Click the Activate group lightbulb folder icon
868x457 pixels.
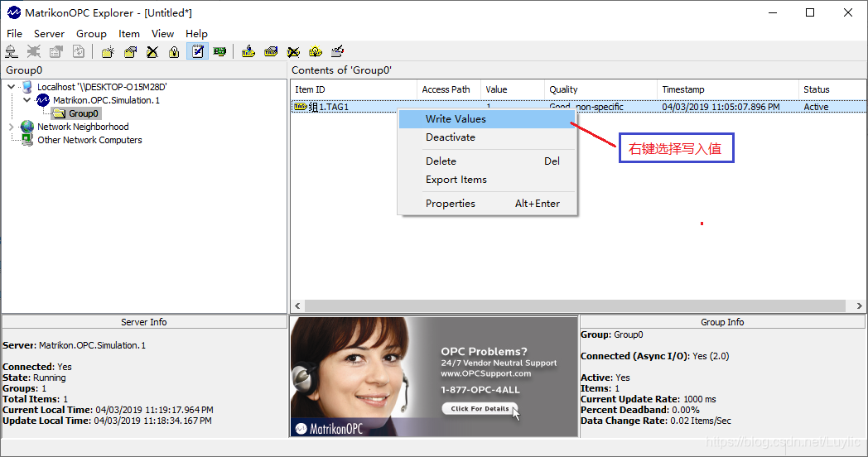click(x=175, y=51)
